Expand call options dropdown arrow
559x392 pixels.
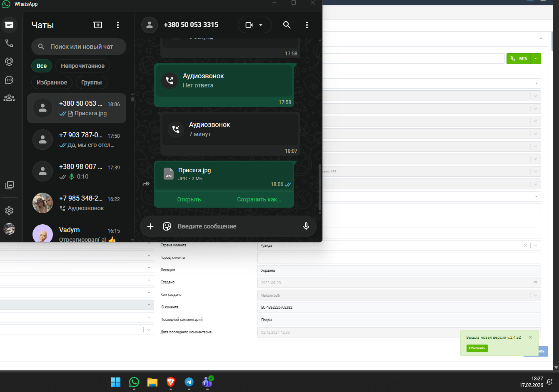click(x=261, y=25)
